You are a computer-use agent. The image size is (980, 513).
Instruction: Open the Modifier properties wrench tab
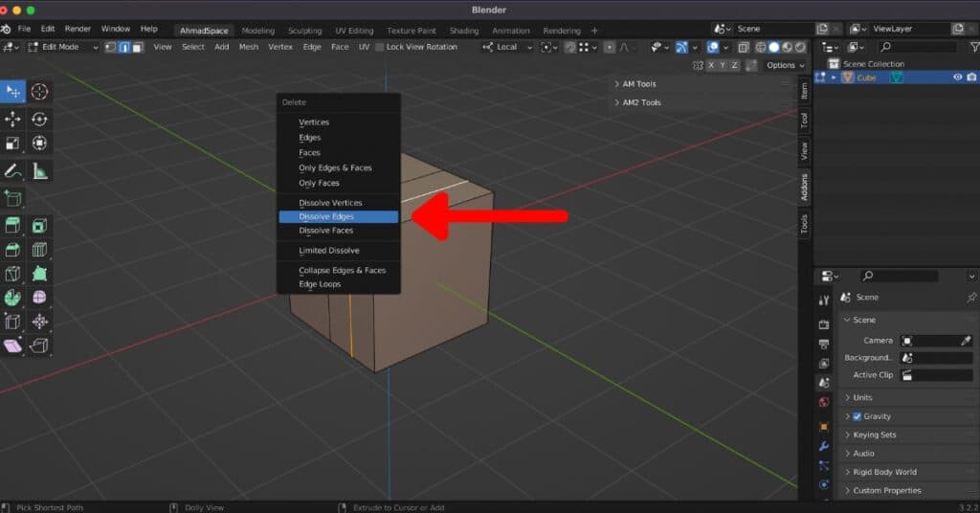point(824,447)
